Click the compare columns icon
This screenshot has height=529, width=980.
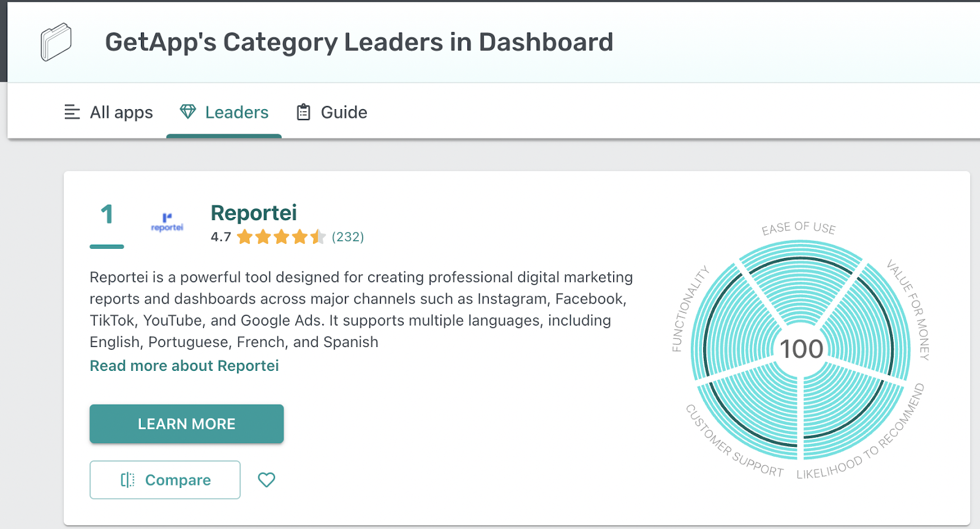(x=127, y=480)
